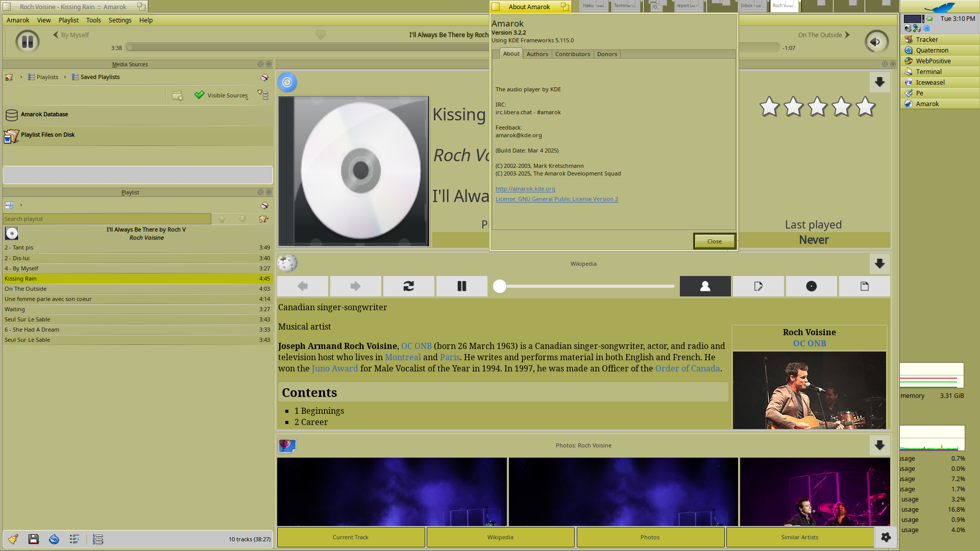Viewport: 980px width, 551px height.
Task: Open the Settings menu
Action: (x=120, y=20)
